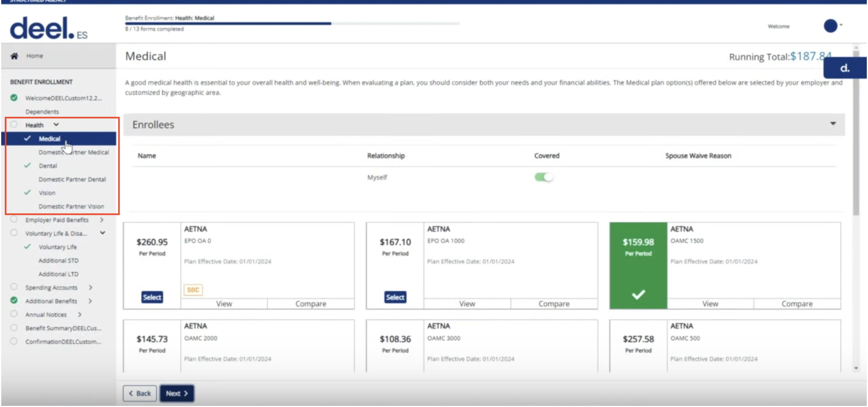Go to Domestic Partner Vision form
868x407 pixels.
click(x=72, y=206)
